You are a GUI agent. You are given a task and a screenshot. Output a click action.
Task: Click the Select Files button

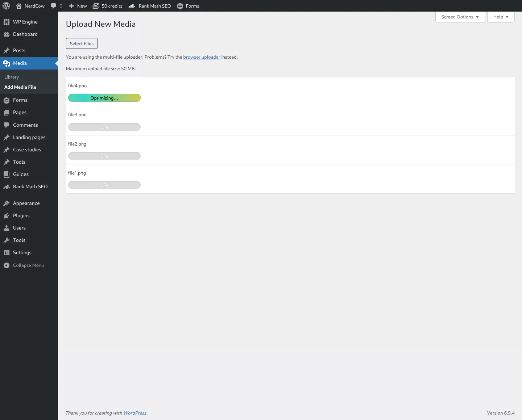[x=82, y=43]
